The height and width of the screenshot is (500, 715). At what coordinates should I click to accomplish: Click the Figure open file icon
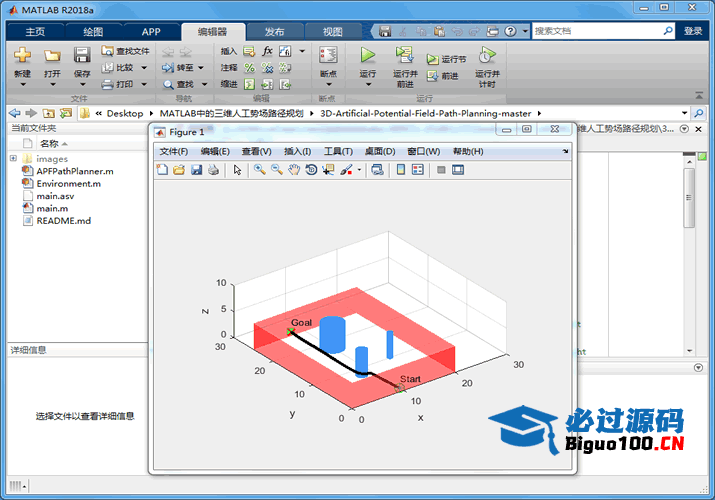click(179, 170)
